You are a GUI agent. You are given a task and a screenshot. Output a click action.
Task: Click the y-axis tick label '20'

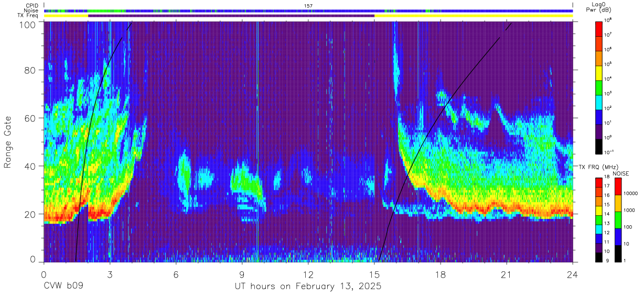click(30, 214)
